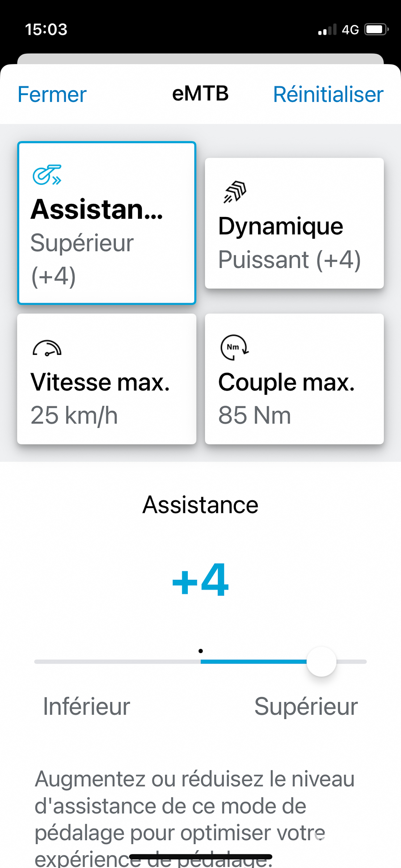Viewport: 401px width, 868px height.
Task: Tap the 15:03 clock in status bar
Action: point(46,30)
